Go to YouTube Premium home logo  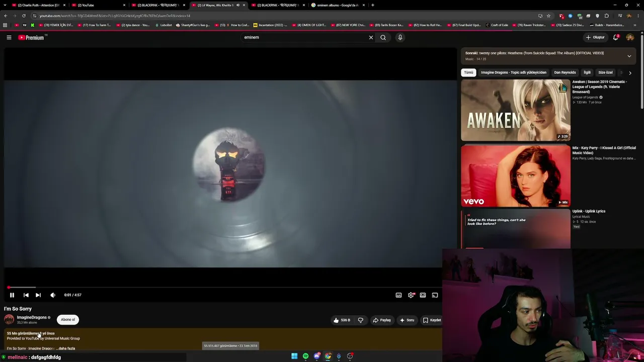[31, 37]
